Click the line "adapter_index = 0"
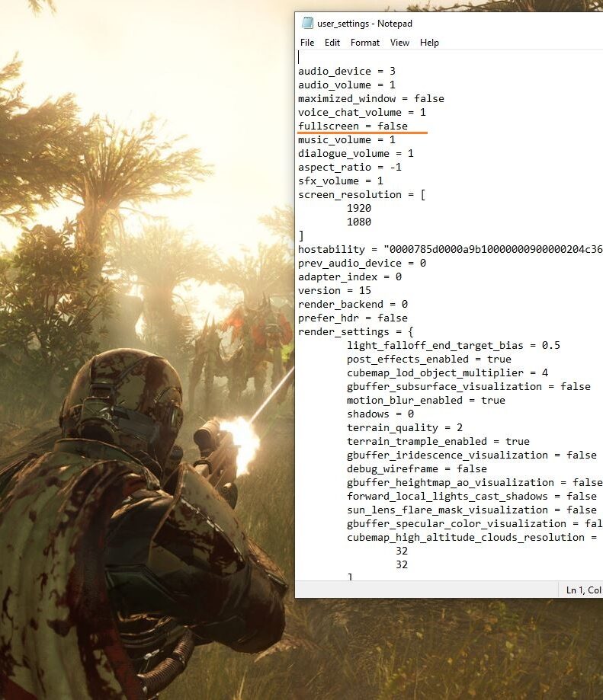 [350, 276]
